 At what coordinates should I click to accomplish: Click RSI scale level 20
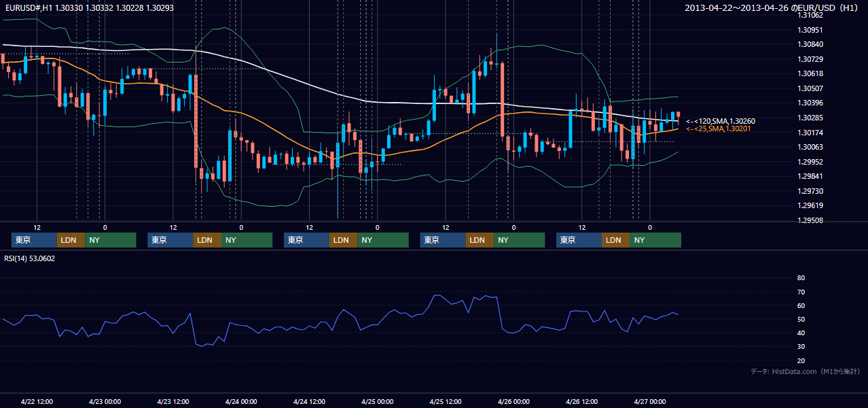point(801,360)
